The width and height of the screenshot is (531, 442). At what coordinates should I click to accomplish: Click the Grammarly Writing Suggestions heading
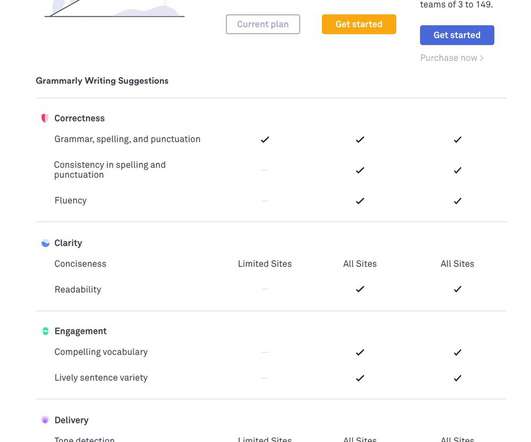coord(102,81)
